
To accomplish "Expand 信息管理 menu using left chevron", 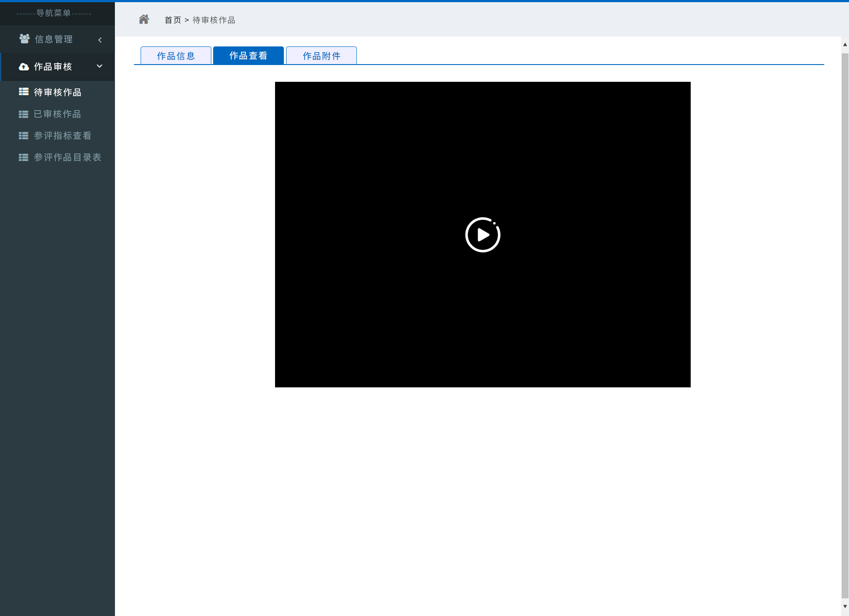I will [x=100, y=40].
